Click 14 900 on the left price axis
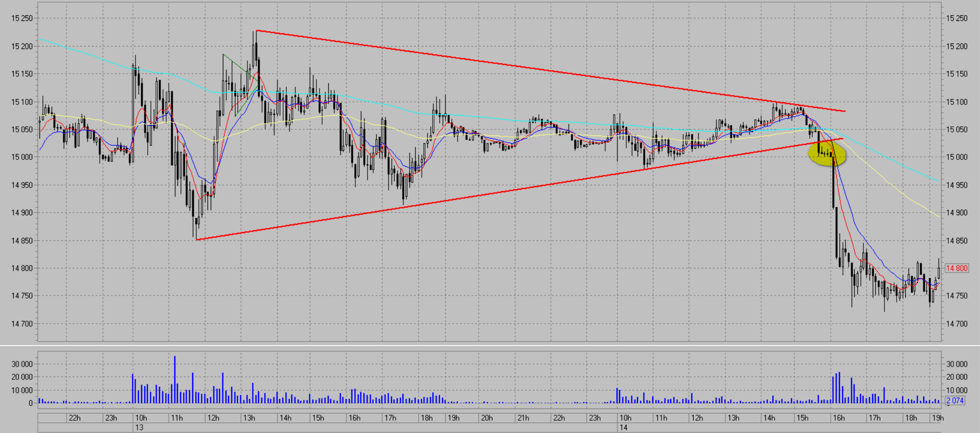The width and height of the screenshot is (980, 433). [22, 213]
